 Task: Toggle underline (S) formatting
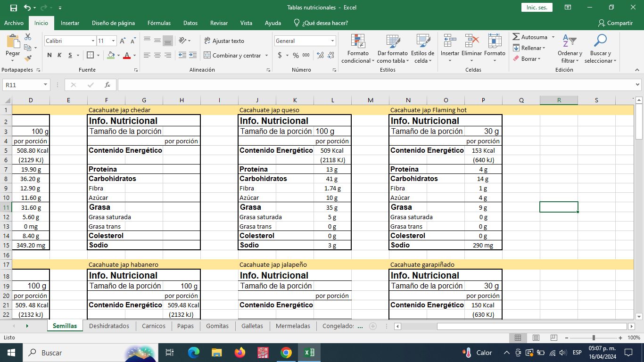pos(70,55)
